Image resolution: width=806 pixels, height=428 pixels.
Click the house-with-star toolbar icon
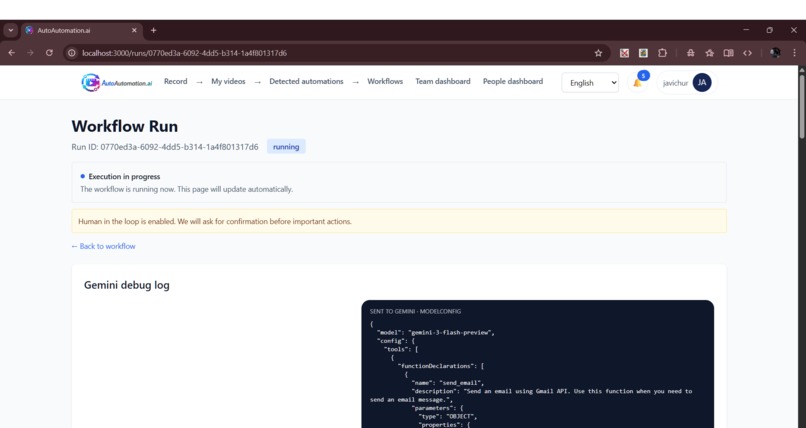(709, 53)
